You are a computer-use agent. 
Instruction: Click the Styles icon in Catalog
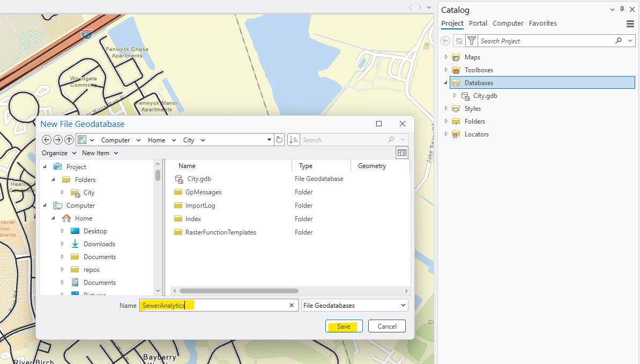(x=456, y=109)
